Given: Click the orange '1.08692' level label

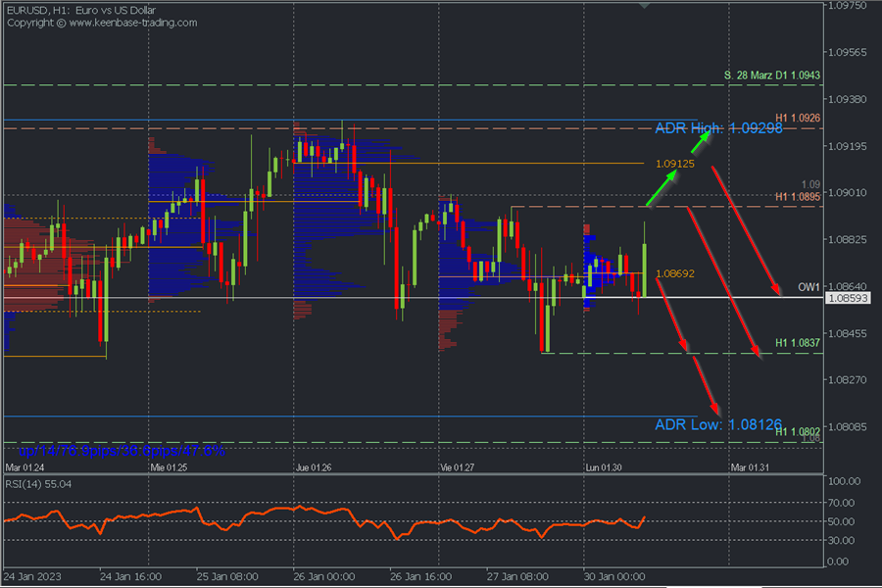Looking at the screenshot, I should pyautogui.click(x=675, y=274).
